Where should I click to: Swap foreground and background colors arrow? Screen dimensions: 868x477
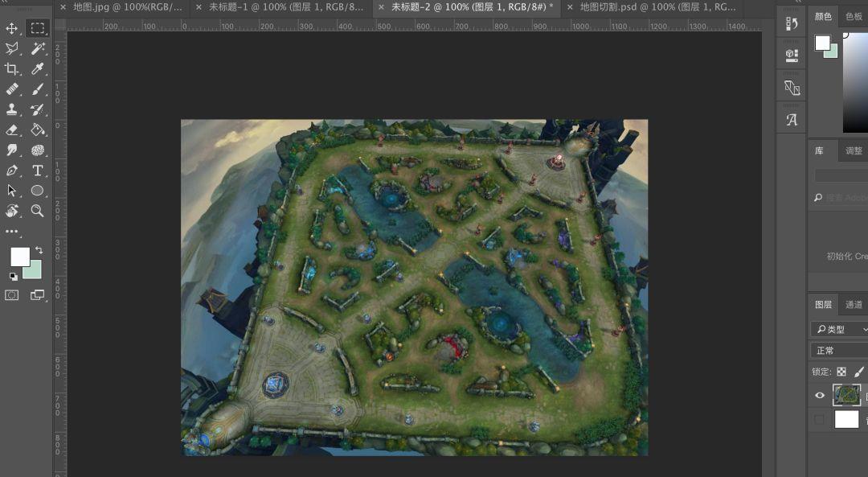point(39,250)
